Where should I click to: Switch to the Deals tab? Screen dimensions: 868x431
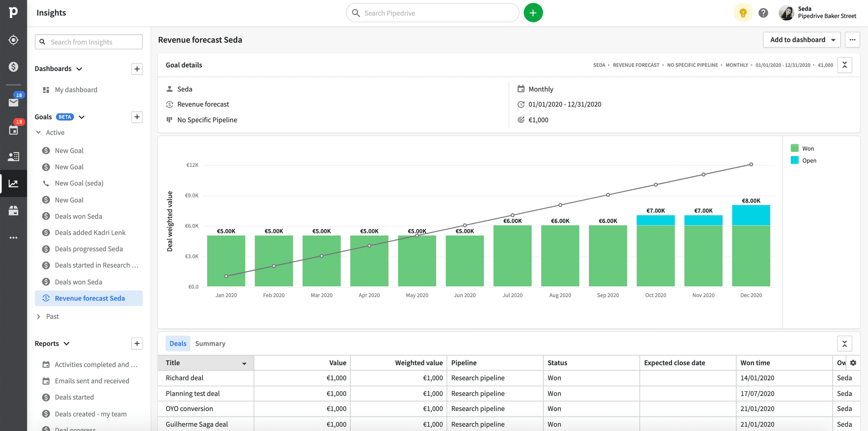(x=178, y=344)
